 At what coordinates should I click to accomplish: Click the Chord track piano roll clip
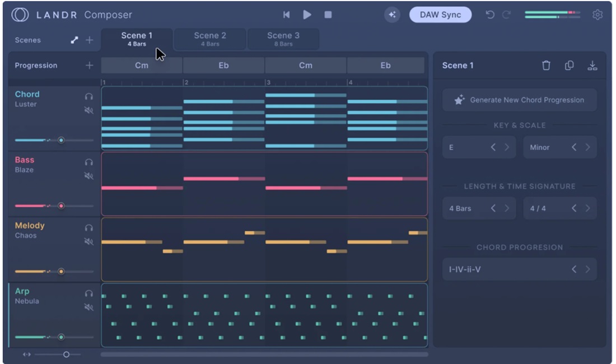click(x=264, y=118)
